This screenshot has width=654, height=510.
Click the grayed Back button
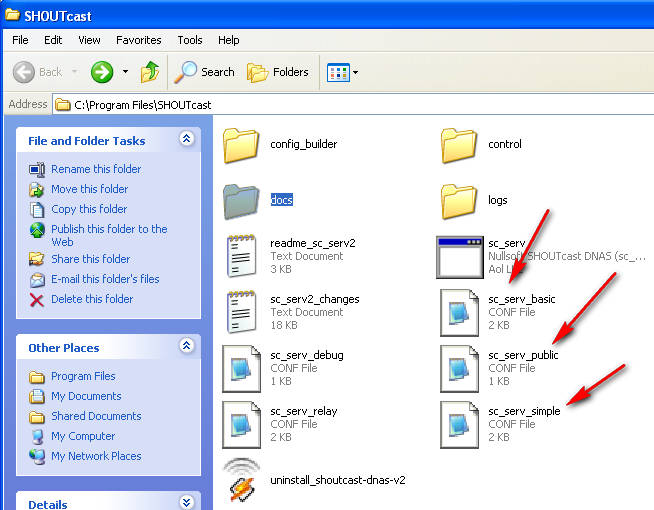tap(37, 72)
